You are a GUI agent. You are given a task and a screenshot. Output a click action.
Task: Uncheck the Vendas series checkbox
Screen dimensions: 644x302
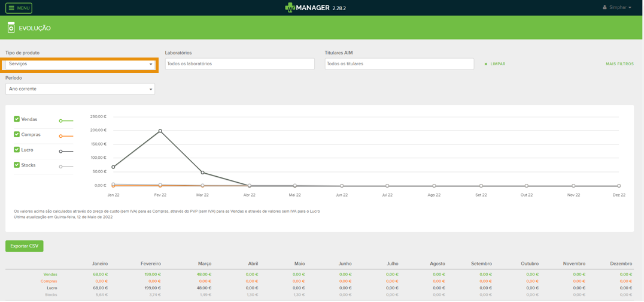[17, 119]
